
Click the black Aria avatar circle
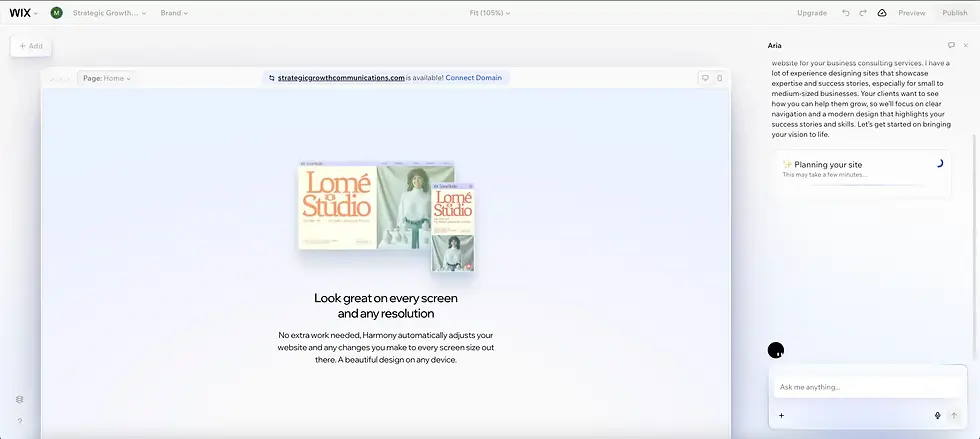776,350
